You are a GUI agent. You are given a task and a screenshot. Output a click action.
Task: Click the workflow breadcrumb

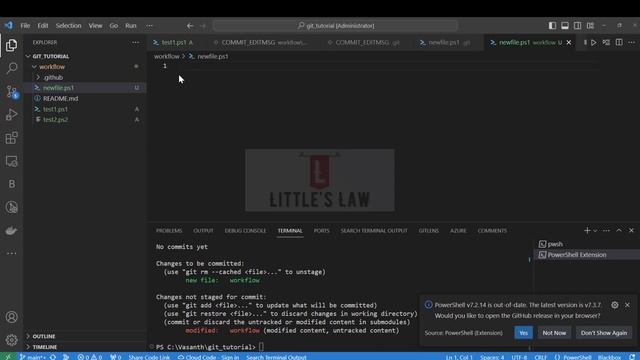pos(167,56)
